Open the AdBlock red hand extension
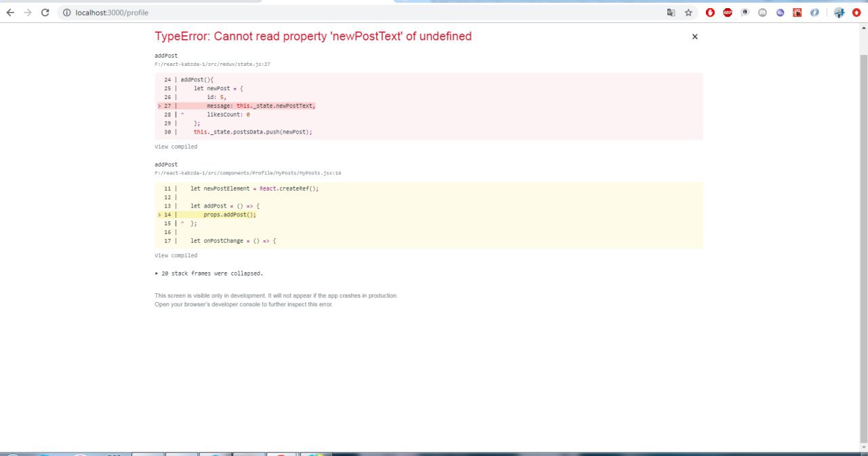 point(710,12)
